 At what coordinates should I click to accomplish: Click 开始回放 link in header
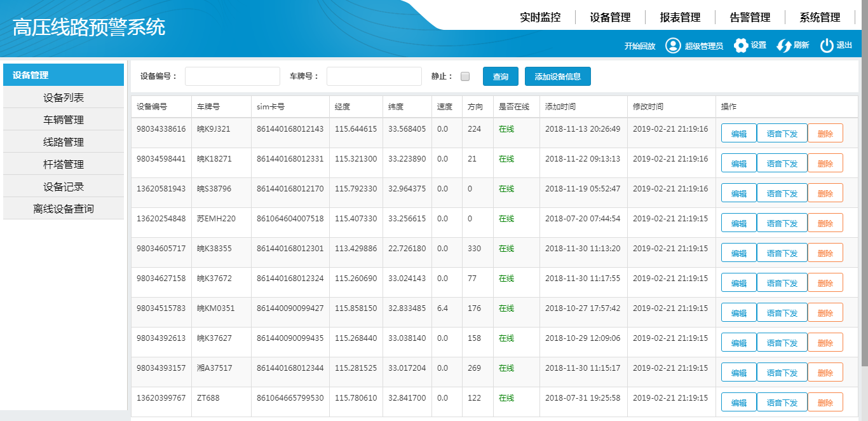tap(639, 46)
